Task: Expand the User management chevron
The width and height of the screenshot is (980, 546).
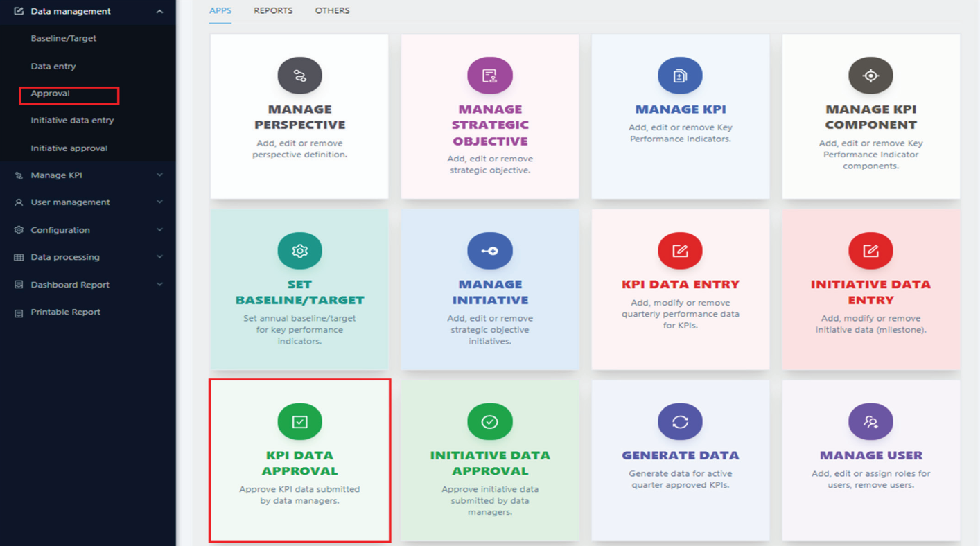Action: point(160,202)
